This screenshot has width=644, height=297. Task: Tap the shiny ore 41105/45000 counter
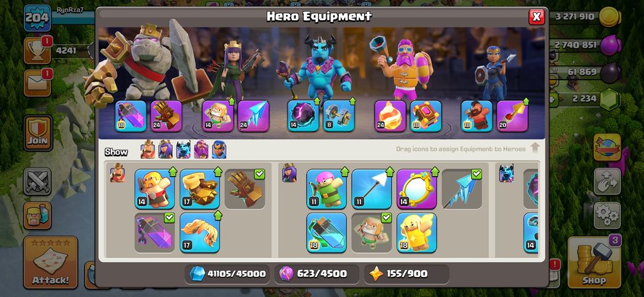click(227, 274)
